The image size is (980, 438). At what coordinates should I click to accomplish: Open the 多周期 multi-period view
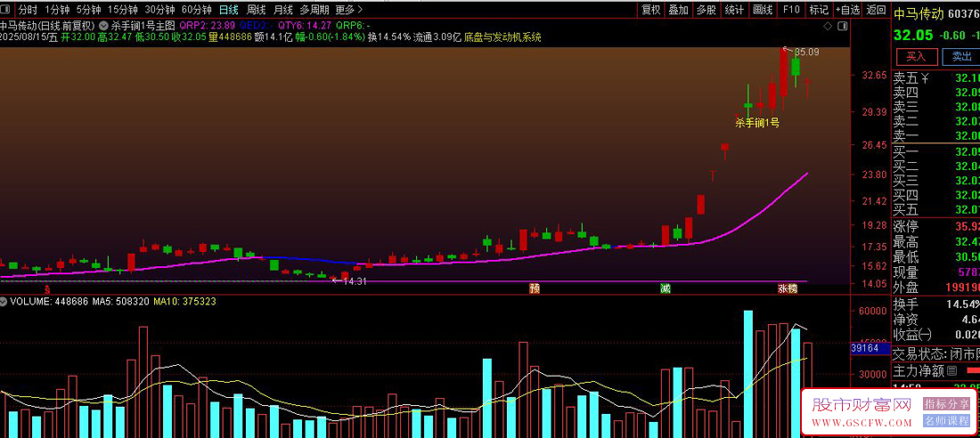(314, 10)
